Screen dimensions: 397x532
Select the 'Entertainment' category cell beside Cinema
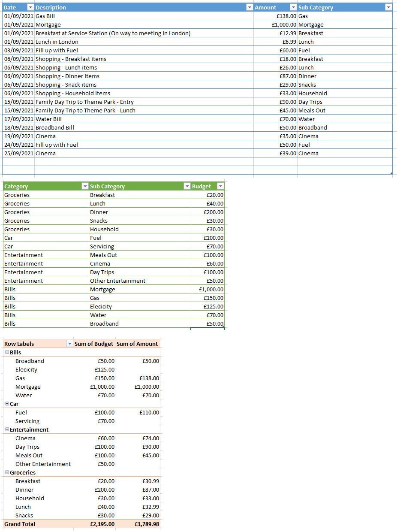[x=45, y=263]
